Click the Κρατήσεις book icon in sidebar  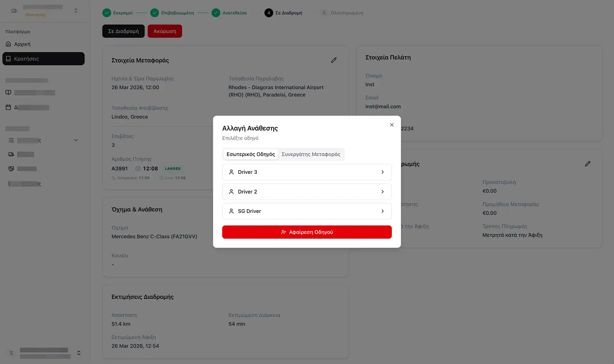tap(8, 59)
